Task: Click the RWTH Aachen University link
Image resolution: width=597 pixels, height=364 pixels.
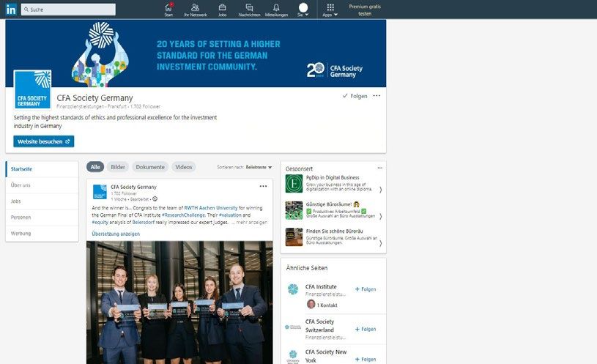Action: click(x=210, y=208)
